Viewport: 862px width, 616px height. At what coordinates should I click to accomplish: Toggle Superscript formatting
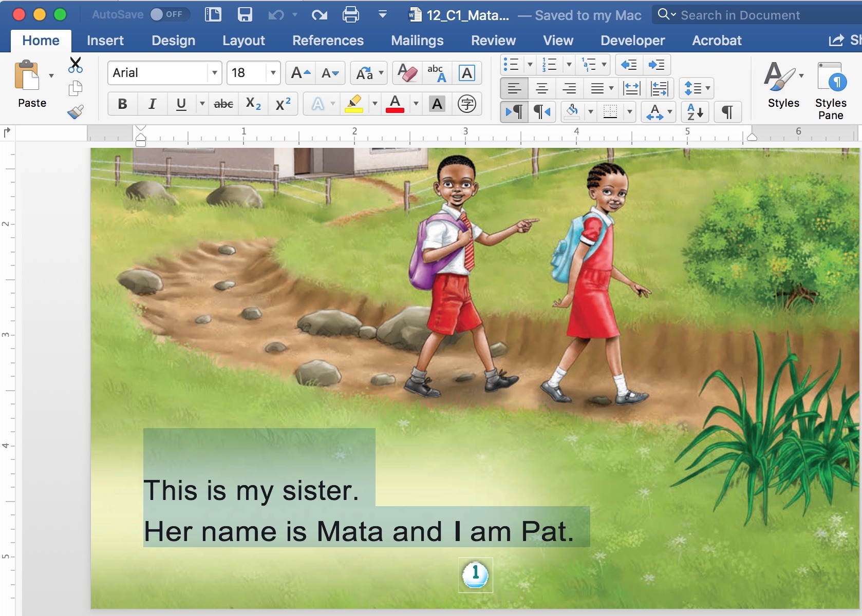pos(283,104)
